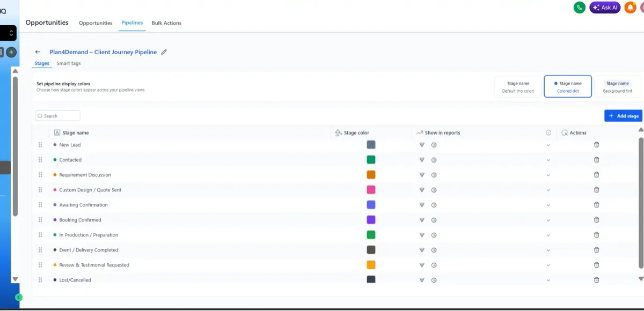The height and width of the screenshot is (311, 644).
Task: Change the Booking Confirmed purple color swatch
Action: click(x=371, y=220)
